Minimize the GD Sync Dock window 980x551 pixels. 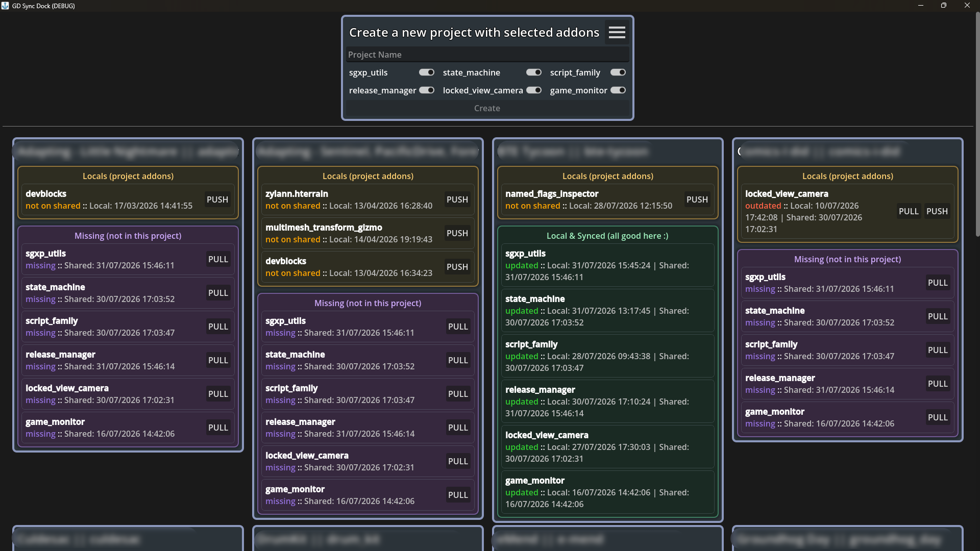tap(921, 6)
